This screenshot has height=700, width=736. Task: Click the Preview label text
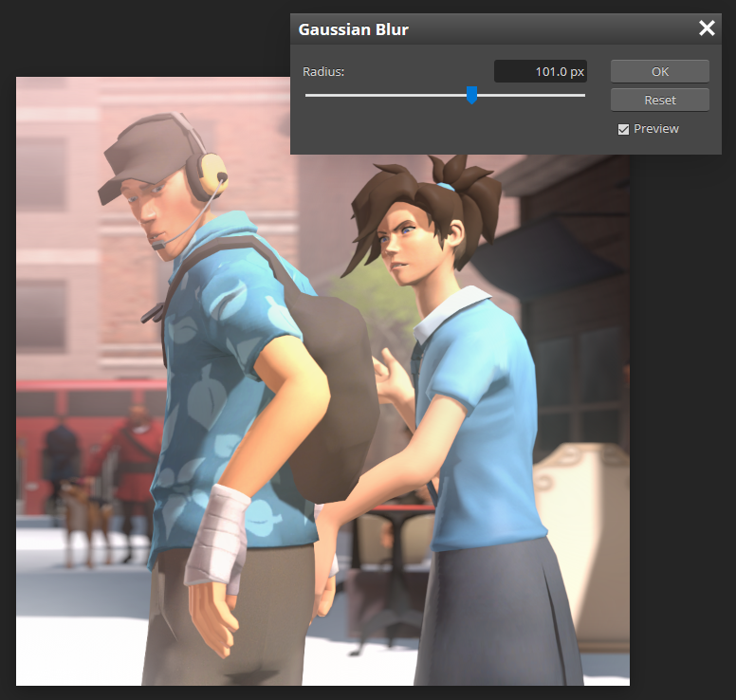point(655,129)
